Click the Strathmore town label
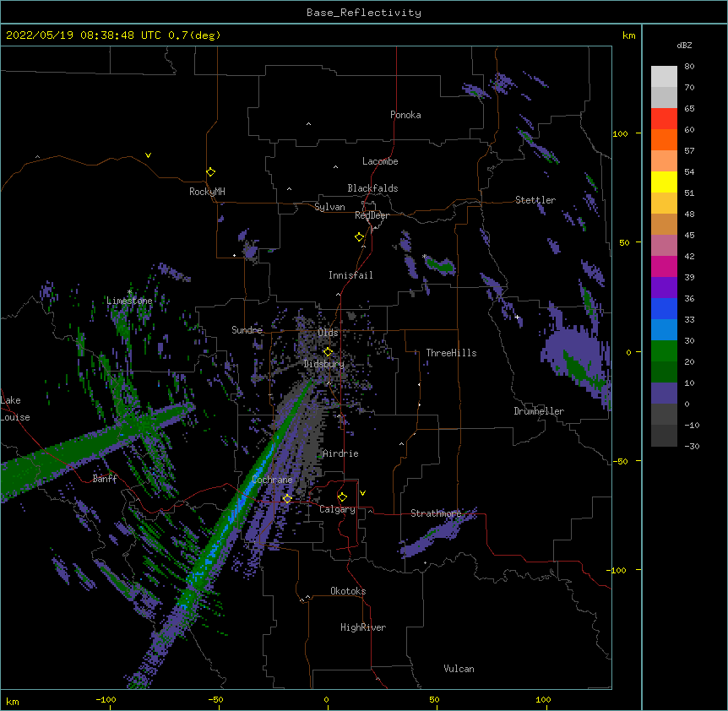728x711 pixels. point(436,513)
